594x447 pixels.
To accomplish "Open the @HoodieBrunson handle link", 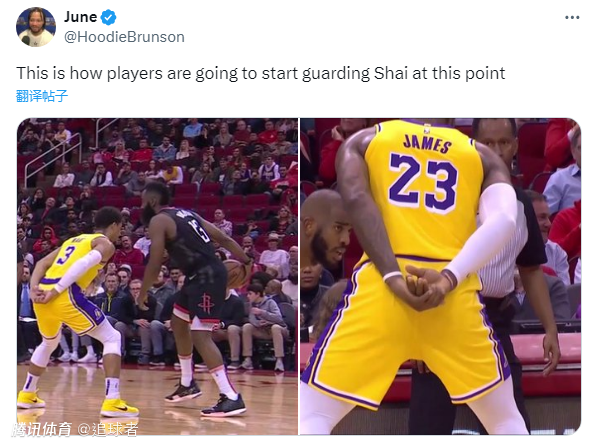I will point(124,37).
